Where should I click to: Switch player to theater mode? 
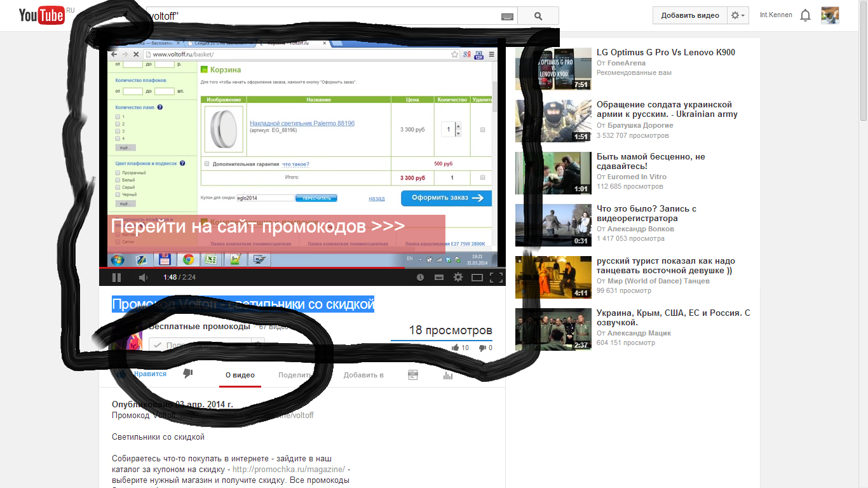477,277
